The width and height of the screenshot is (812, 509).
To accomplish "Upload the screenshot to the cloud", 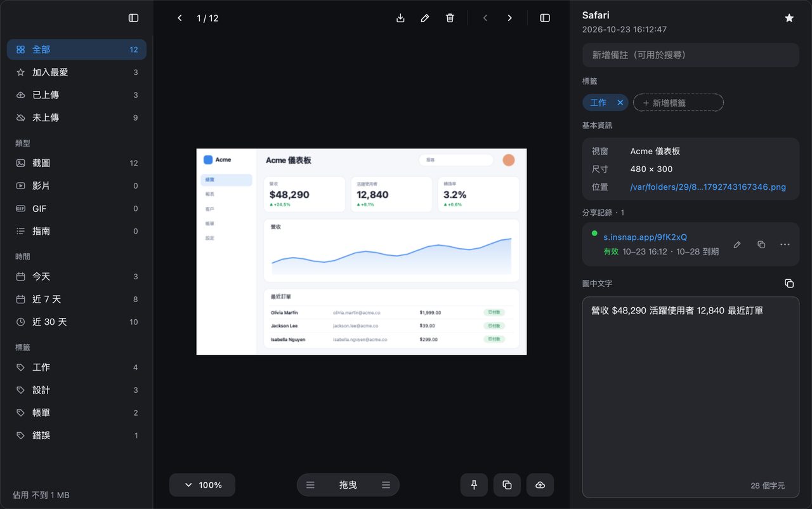I will (x=540, y=485).
